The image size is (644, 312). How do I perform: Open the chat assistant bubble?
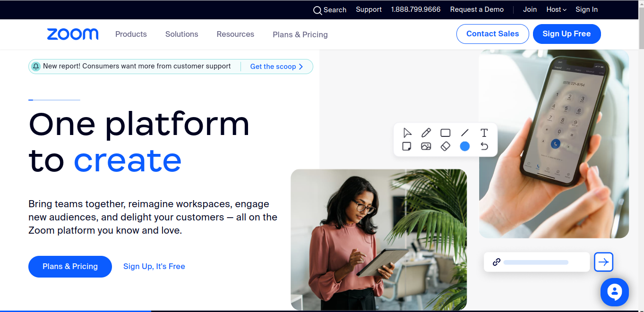pyautogui.click(x=615, y=292)
